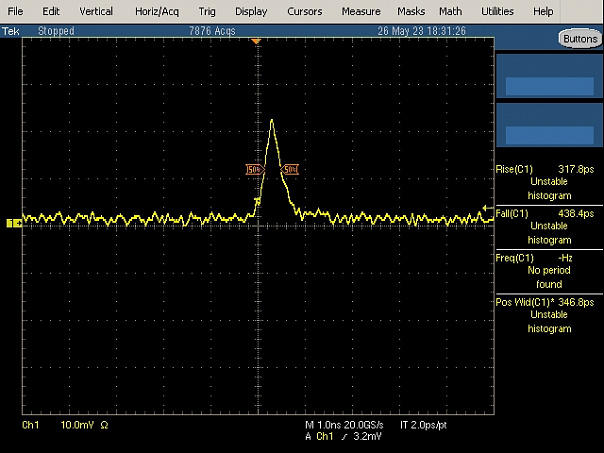Click the M 1.0ns 20.0GS/s timebase readout
This screenshot has height=453, width=604.
(344, 425)
